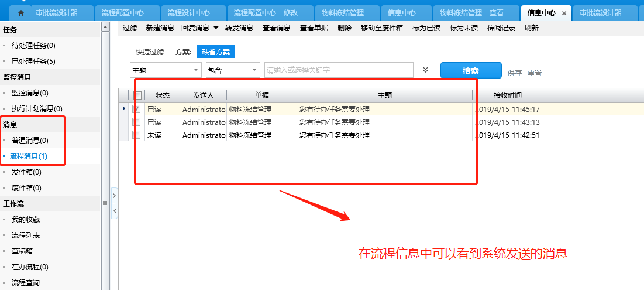The height and width of the screenshot is (290, 644).
Task: Open the 回复消息 dropdown arrow
Action: (x=216, y=28)
